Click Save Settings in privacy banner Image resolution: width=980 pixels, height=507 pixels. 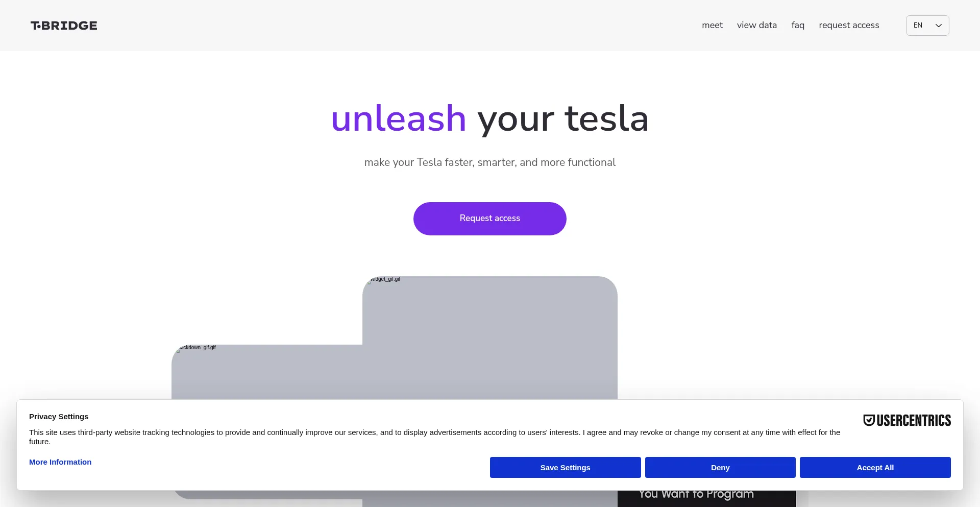tap(565, 468)
